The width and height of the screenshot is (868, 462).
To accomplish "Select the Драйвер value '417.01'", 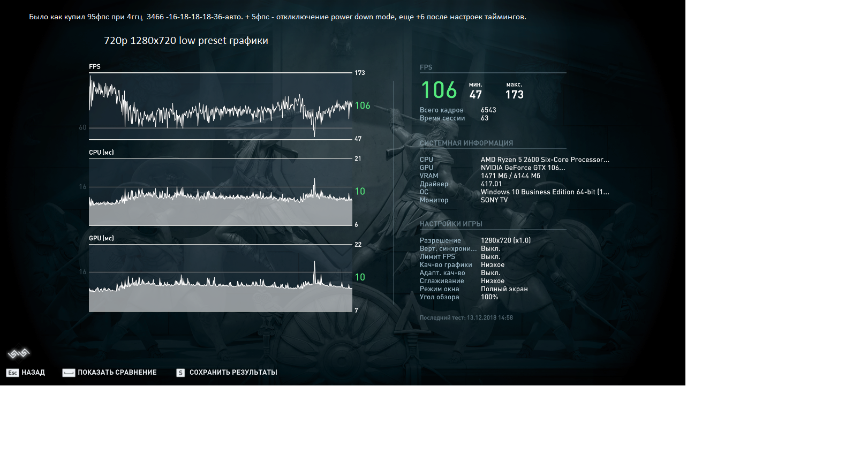I will [x=491, y=184].
